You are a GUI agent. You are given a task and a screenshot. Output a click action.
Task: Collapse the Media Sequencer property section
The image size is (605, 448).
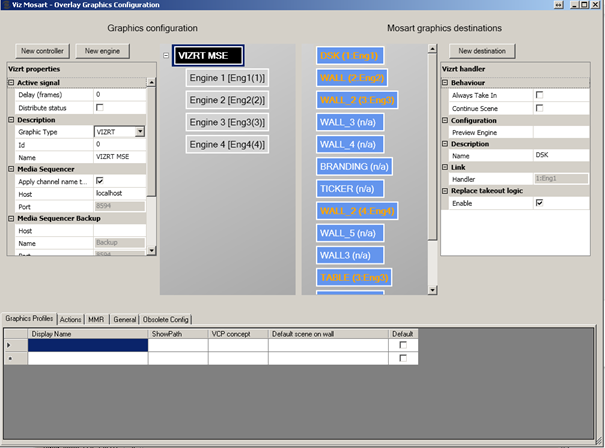click(x=11, y=168)
